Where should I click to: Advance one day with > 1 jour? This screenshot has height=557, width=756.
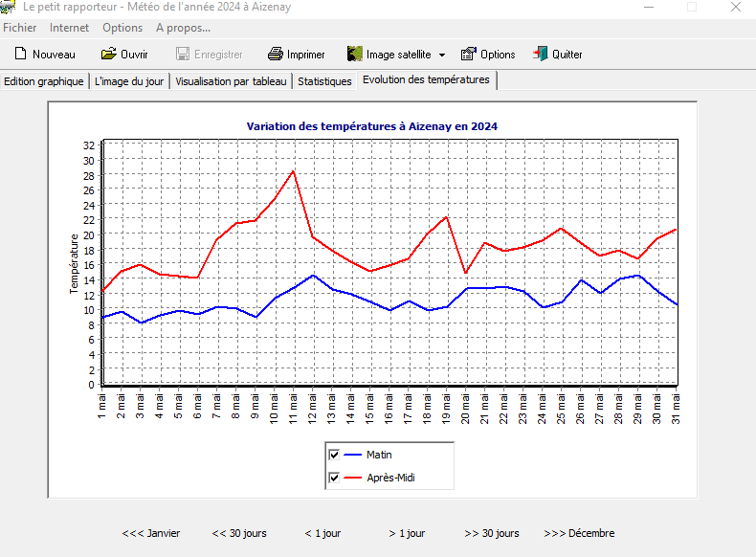tap(407, 533)
